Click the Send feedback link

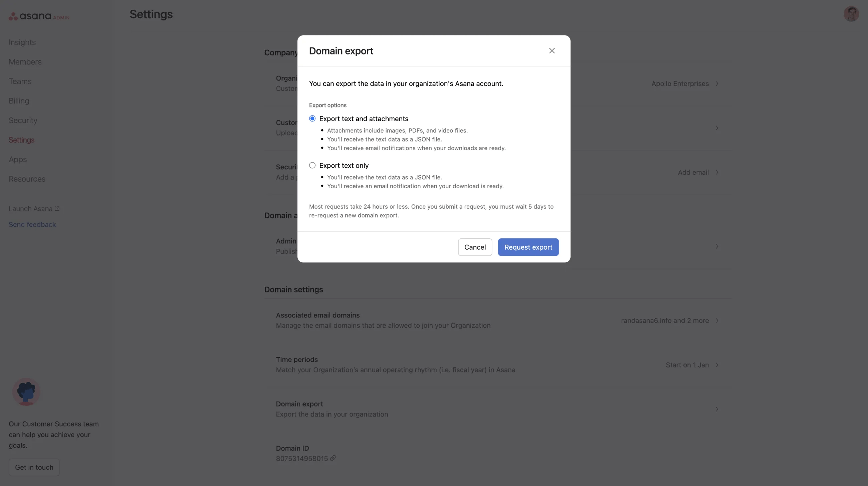pos(32,225)
